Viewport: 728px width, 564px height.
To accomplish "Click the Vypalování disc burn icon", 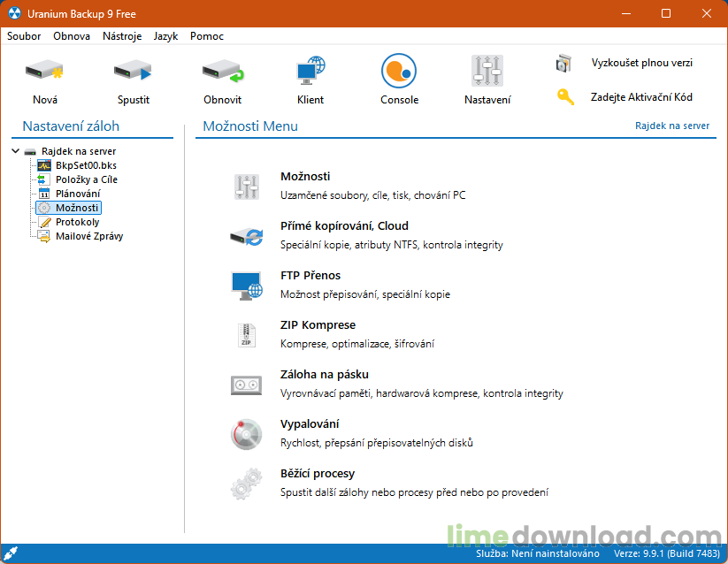I will point(247,434).
